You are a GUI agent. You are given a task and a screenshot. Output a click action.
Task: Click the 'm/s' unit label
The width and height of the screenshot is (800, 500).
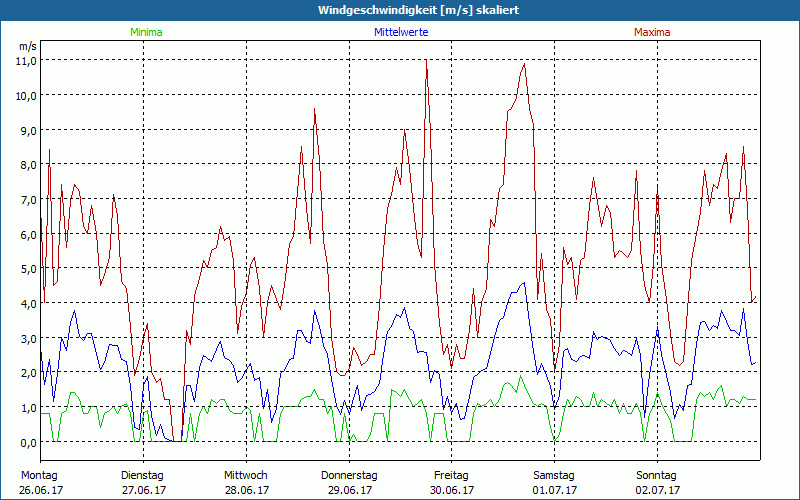pos(28,46)
